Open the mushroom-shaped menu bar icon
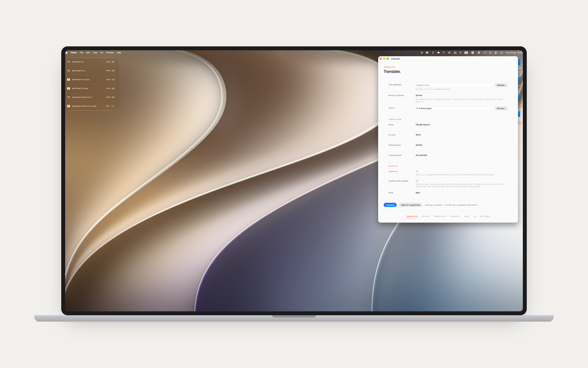588x368 pixels. click(x=444, y=53)
